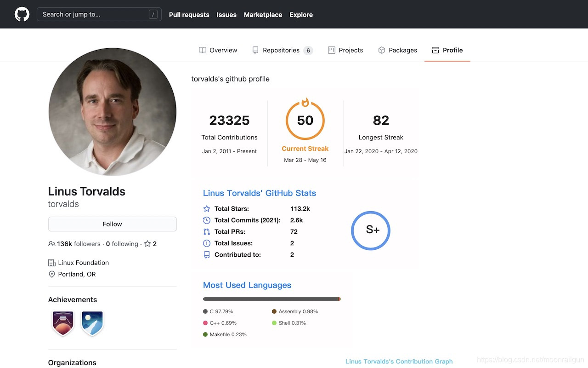Click the Makefile 0.23% dark green dot
Image resolution: width=588 pixels, height=368 pixels.
pos(205,334)
